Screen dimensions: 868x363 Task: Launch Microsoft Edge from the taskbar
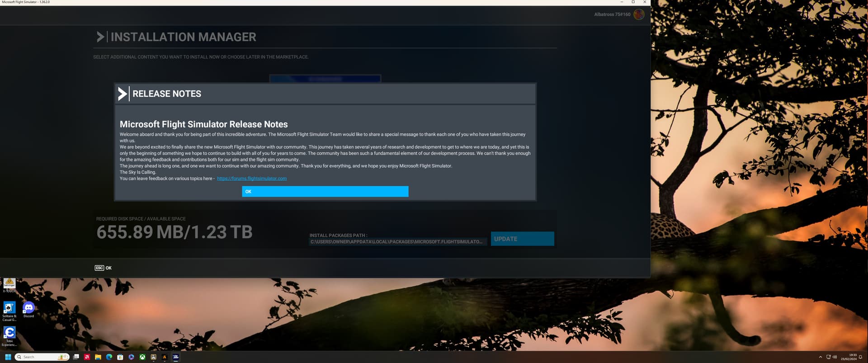pyautogui.click(x=109, y=357)
